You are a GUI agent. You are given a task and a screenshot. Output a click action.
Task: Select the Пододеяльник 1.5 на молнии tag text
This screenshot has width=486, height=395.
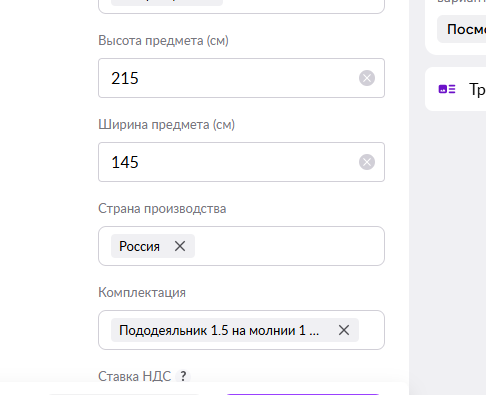tap(219, 330)
